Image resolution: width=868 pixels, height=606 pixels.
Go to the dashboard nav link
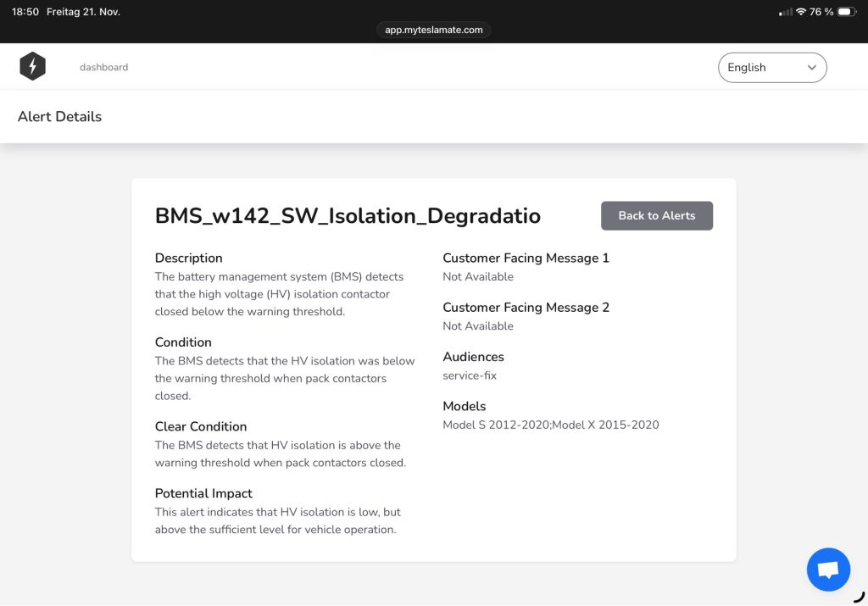(103, 68)
